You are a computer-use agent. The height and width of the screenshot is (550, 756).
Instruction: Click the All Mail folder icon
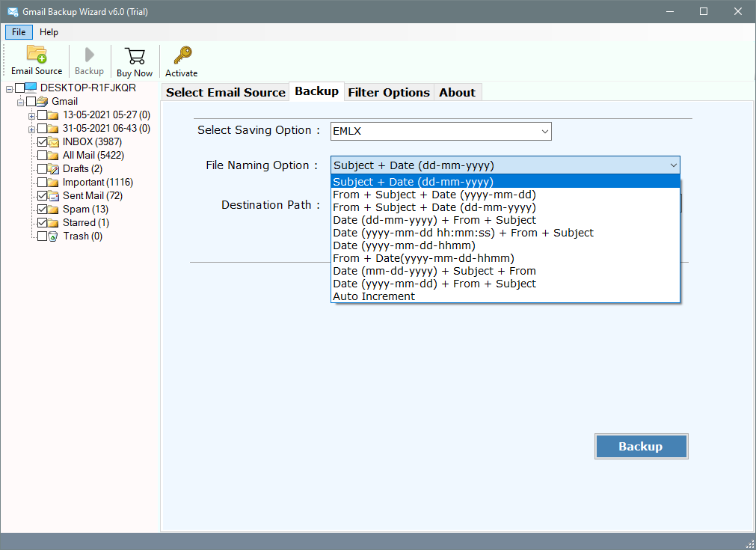coord(53,156)
